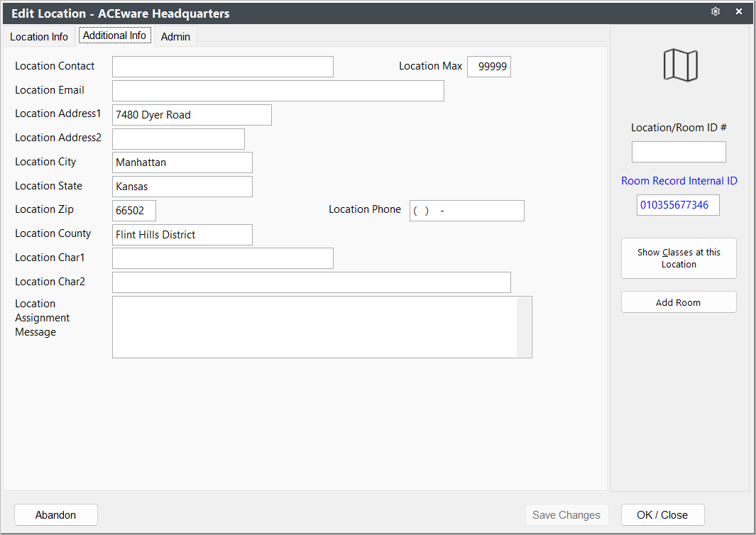Click the Location Zip field 66502
The image size is (756, 535).
click(134, 211)
